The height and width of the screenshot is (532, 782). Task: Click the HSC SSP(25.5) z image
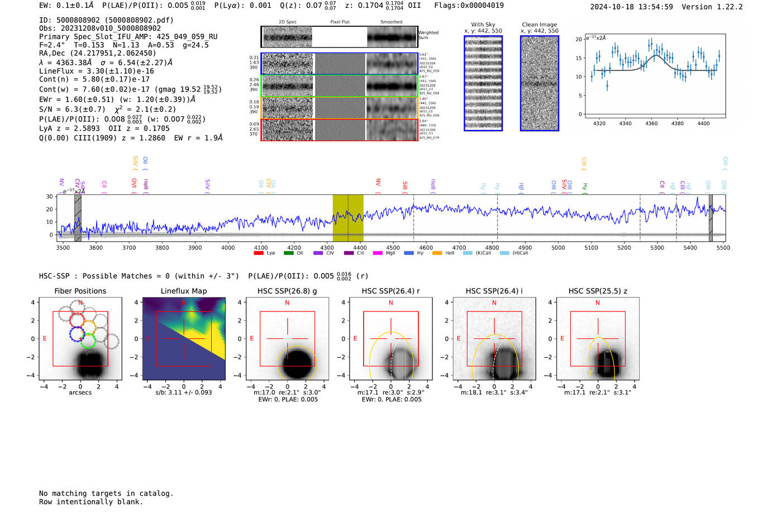(x=598, y=339)
